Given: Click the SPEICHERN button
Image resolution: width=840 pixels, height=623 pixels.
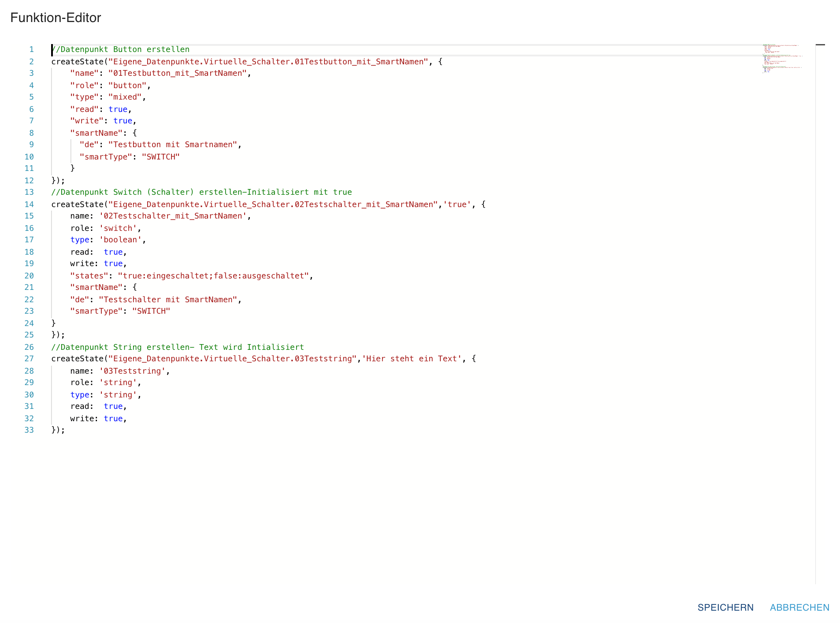Looking at the screenshot, I should [725, 608].
